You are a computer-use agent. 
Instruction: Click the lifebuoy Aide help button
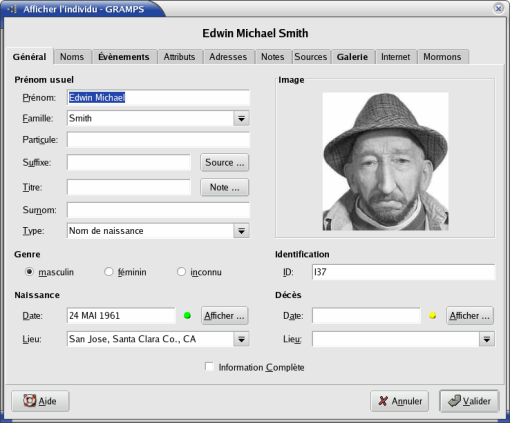(40, 401)
